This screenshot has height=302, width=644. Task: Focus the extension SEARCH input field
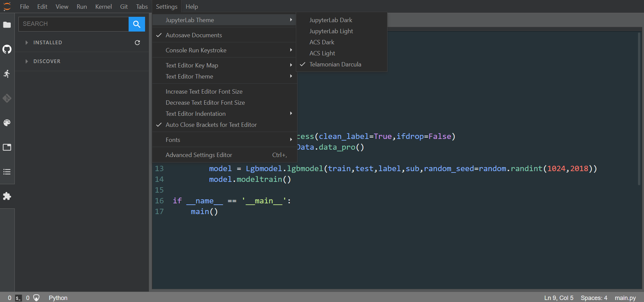pyautogui.click(x=74, y=24)
